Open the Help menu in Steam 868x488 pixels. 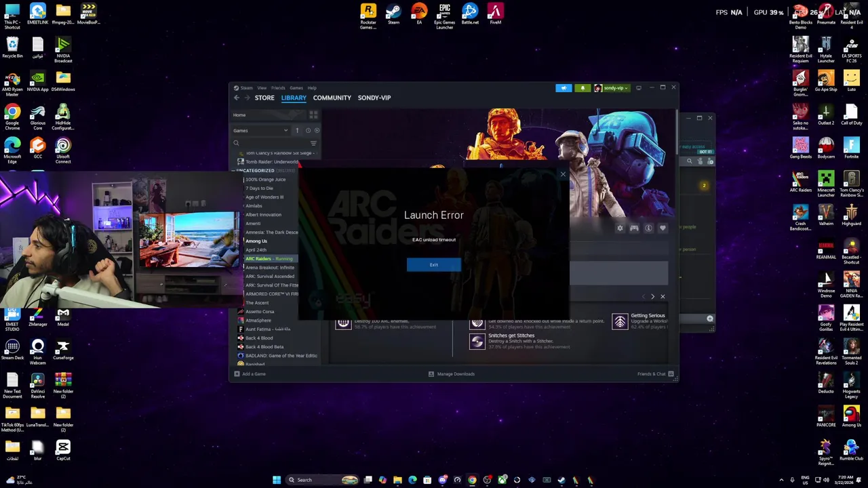(x=312, y=87)
